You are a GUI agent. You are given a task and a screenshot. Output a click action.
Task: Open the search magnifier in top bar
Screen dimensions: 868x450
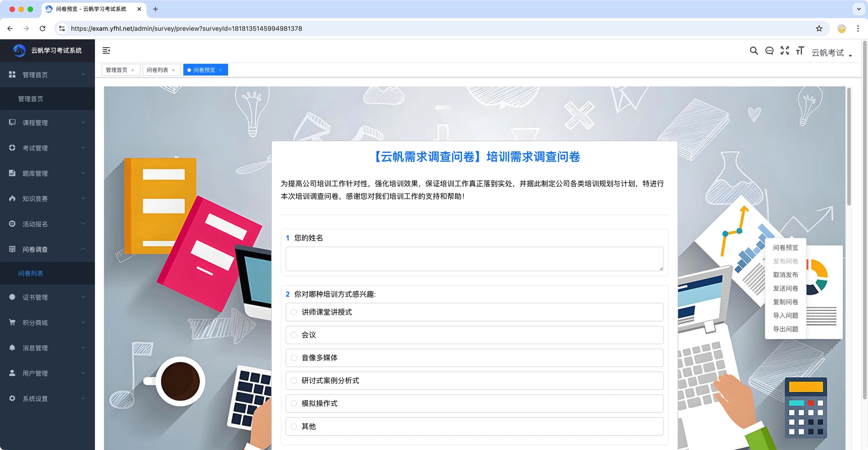(754, 51)
